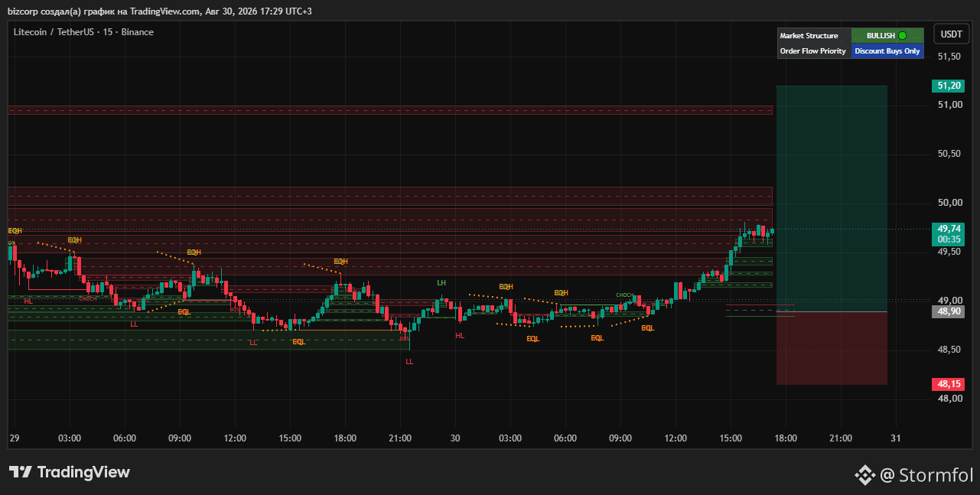
Task: Click the Litecoin / TetherUS chart title
Action: (83, 32)
